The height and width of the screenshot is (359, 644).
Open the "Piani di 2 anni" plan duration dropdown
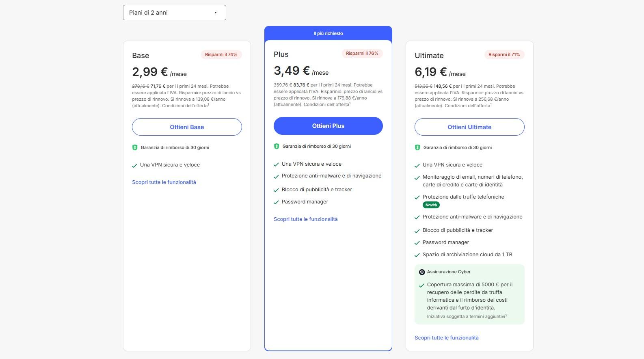174,13
